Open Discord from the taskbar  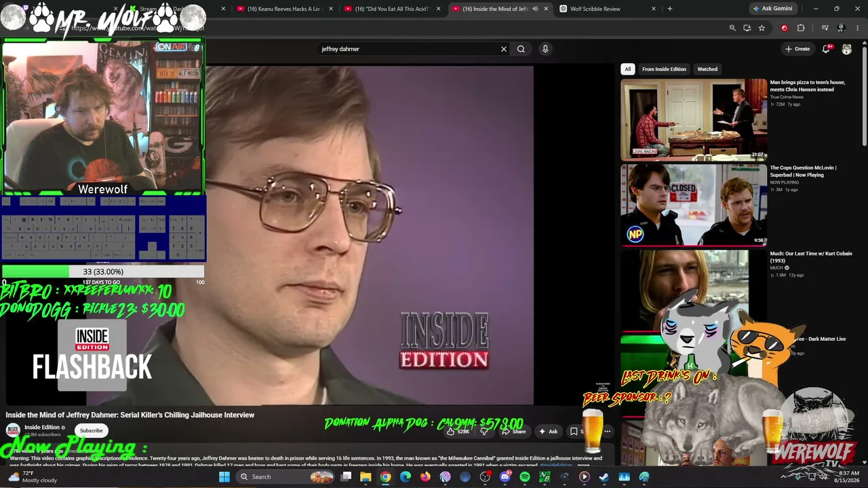click(505, 476)
